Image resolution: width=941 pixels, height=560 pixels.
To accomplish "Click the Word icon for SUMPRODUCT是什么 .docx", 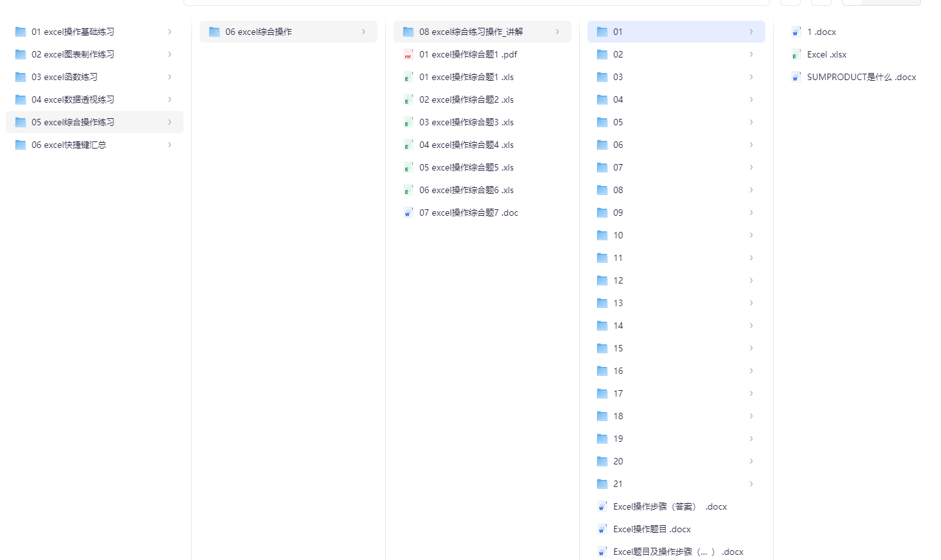I will [796, 78].
